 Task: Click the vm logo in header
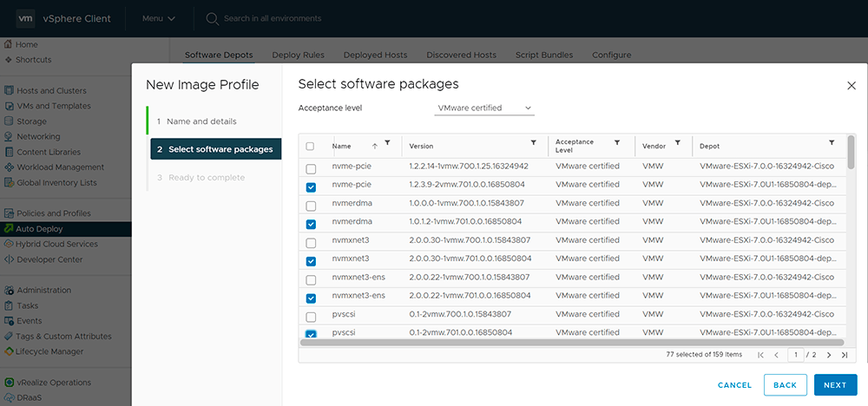25,18
